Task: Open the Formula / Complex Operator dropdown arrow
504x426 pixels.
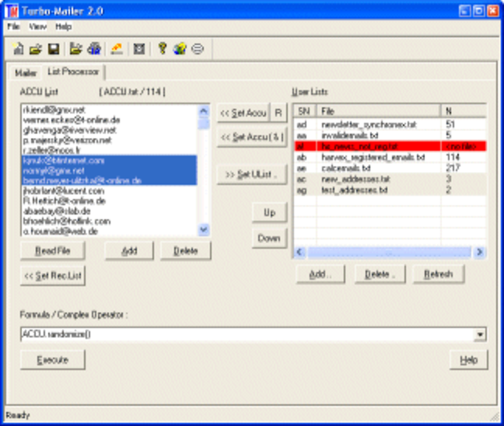Action: (480, 334)
